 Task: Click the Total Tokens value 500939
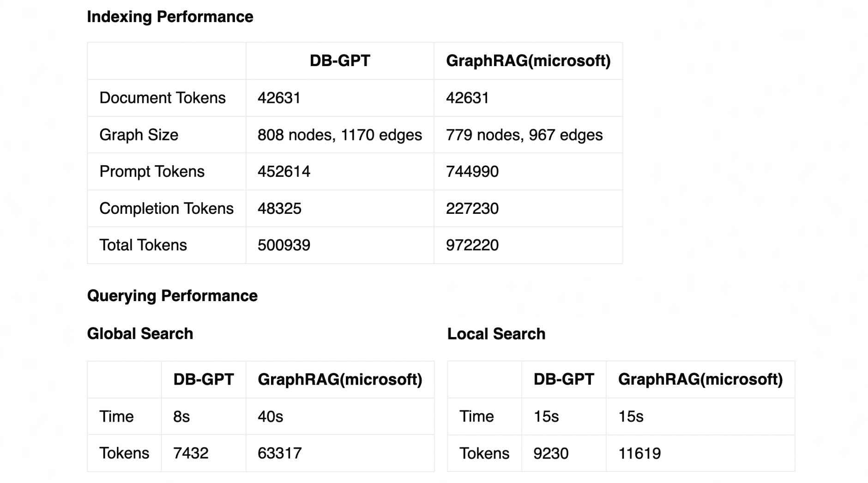pyautogui.click(x=284, y=245)
